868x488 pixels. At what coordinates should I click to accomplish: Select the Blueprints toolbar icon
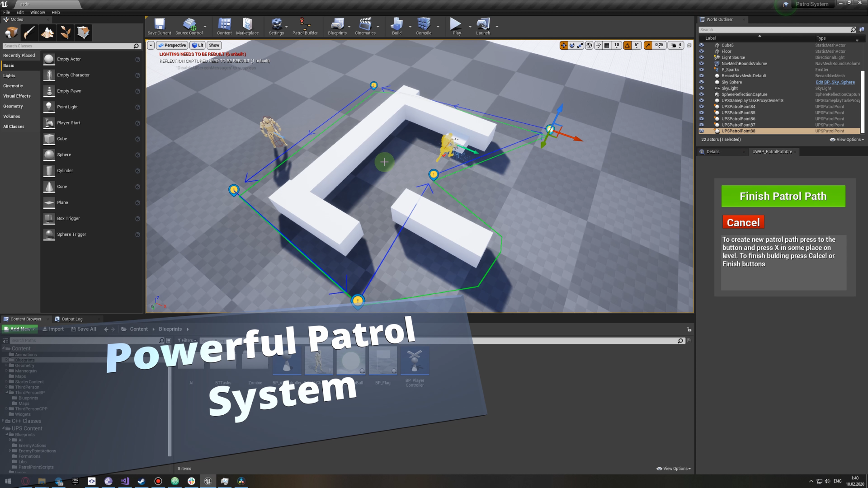click(x=336, y=26)
